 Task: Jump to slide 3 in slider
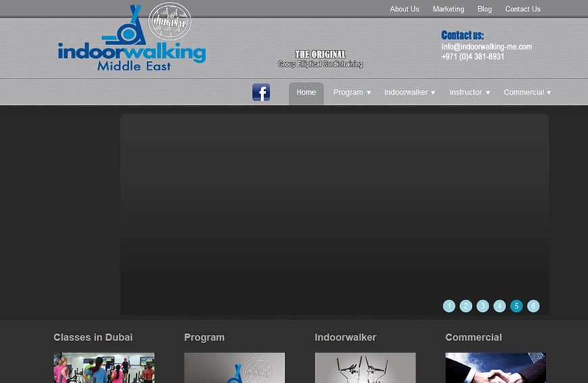tap(483, 306)
